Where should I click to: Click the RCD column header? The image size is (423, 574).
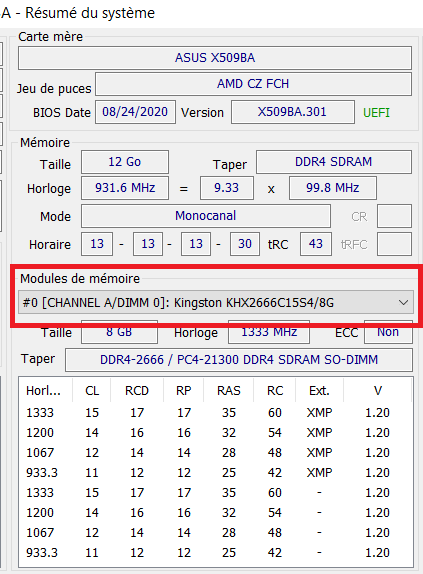137,391
